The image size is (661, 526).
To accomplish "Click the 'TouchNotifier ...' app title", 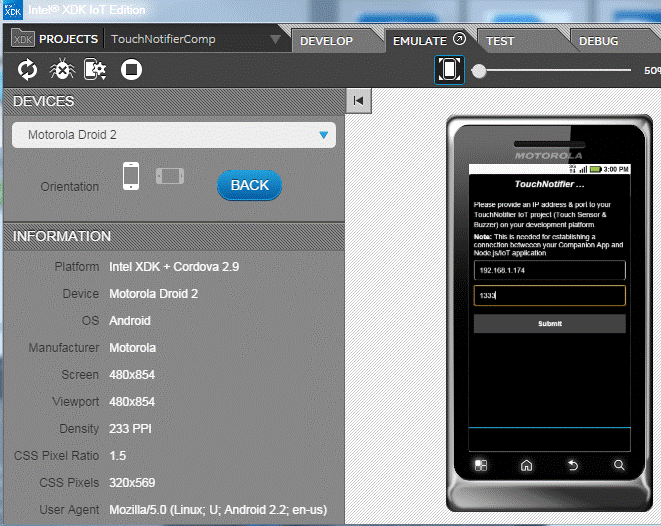I will point(549,184).
